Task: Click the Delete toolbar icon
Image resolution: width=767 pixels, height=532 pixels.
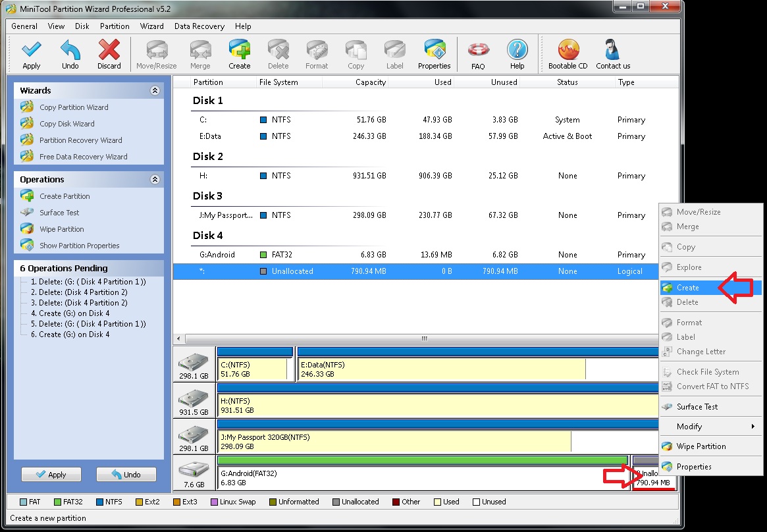Action: pos(278,50)
